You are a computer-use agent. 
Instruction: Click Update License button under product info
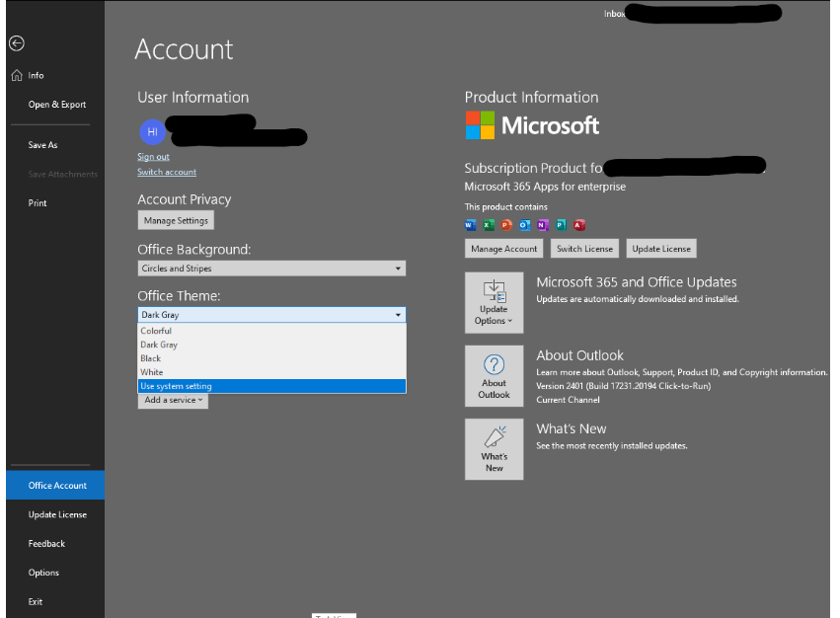[x=661, y=249]
